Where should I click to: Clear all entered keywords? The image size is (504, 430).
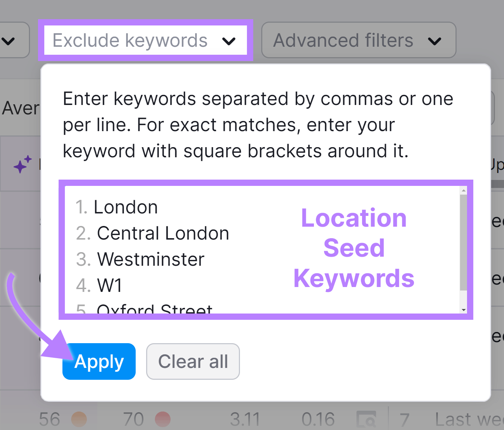(193, 361)
